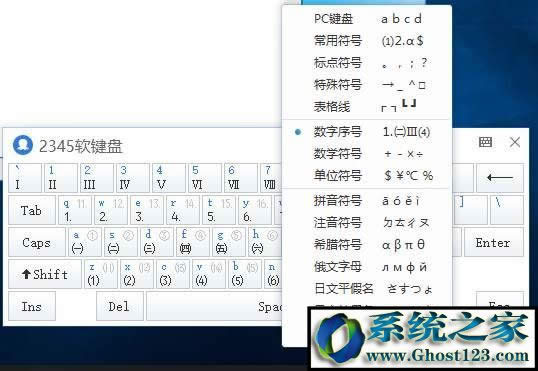The height and width of the screenshot is (371, 538).
Task: Tap the backtick key showing Ⅰ
Action: point(25,178)
